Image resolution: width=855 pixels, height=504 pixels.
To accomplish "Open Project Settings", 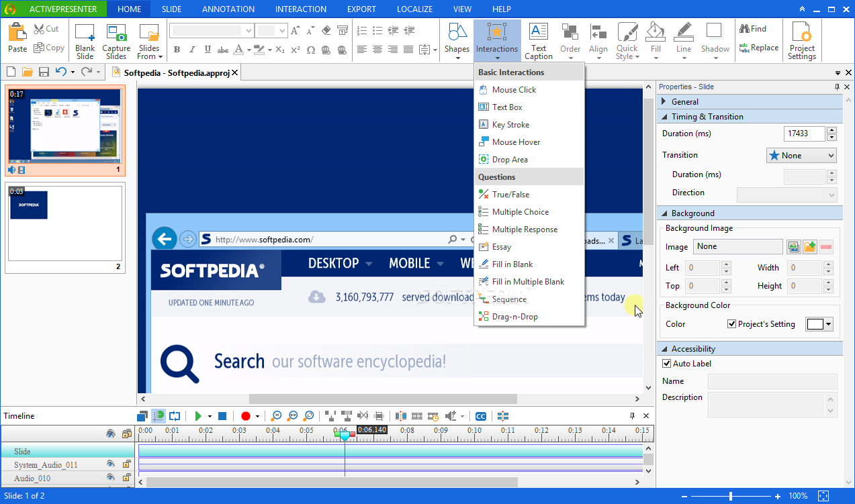I will pos(802,42).
